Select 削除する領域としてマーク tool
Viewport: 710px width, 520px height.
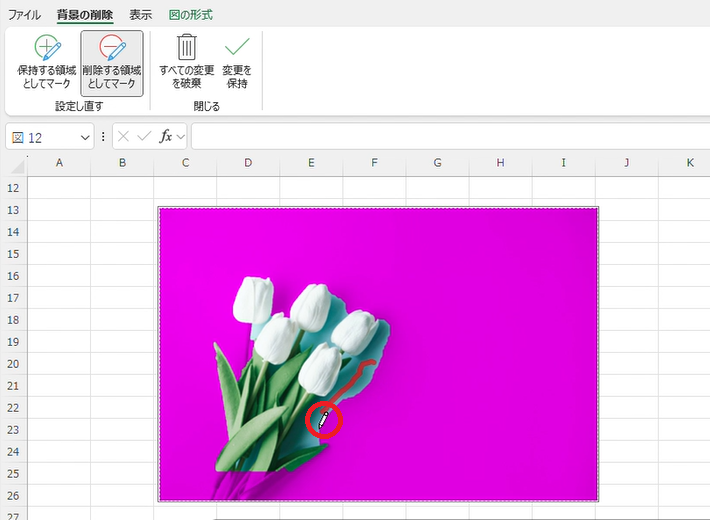[112, 63]
